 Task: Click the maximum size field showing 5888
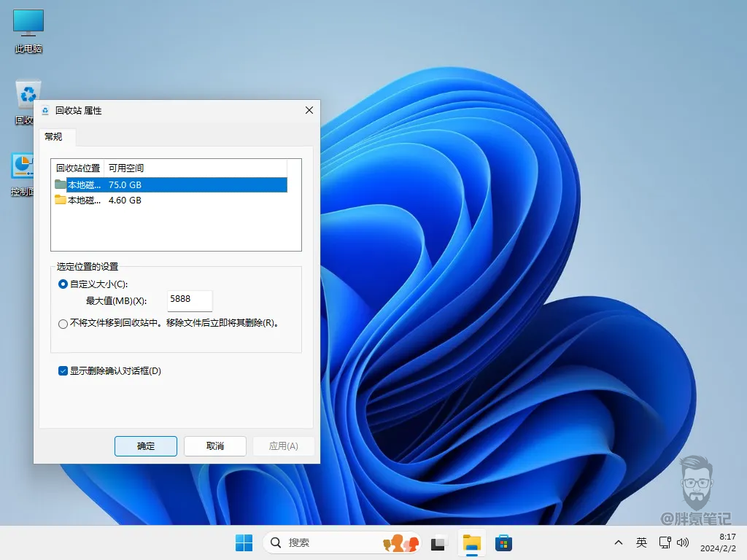coord(190,300)
